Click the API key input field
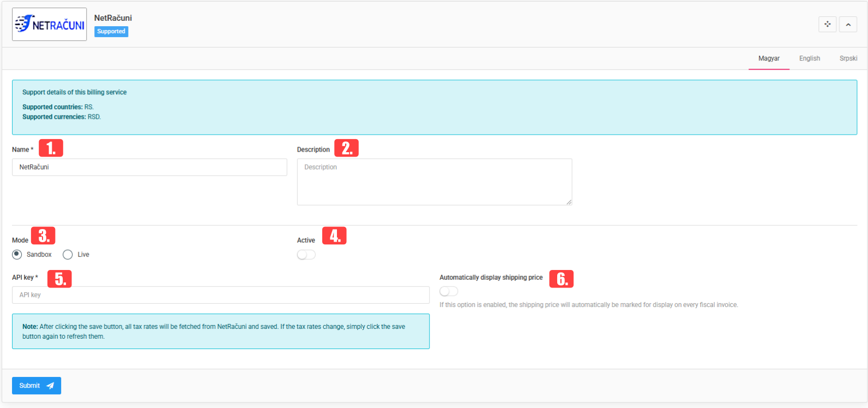This screenshot has height=408, width=868. click(x=220, y=295)
